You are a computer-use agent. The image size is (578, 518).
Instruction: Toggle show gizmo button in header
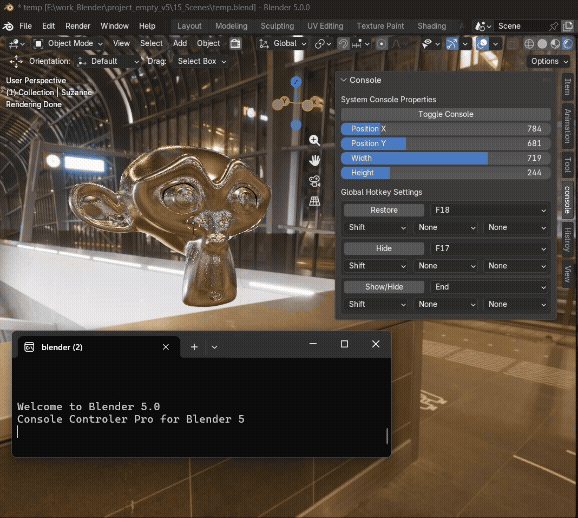coord(452,44)
